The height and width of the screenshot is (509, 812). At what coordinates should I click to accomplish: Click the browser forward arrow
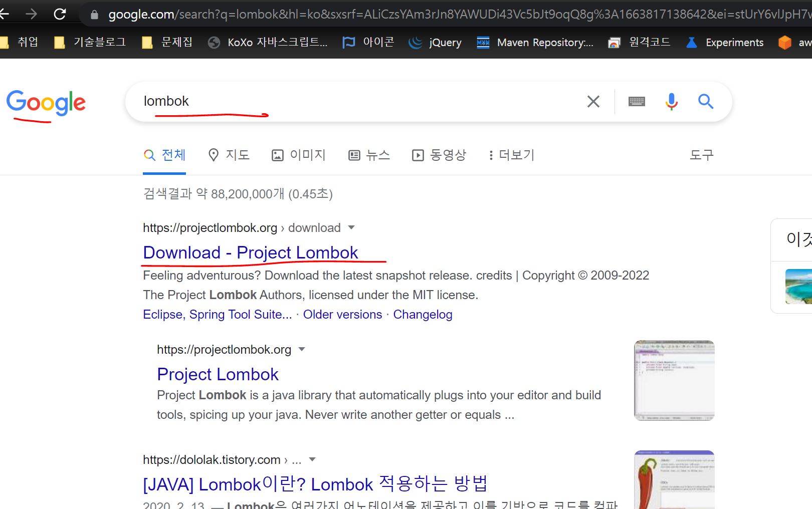coord(31,14)
